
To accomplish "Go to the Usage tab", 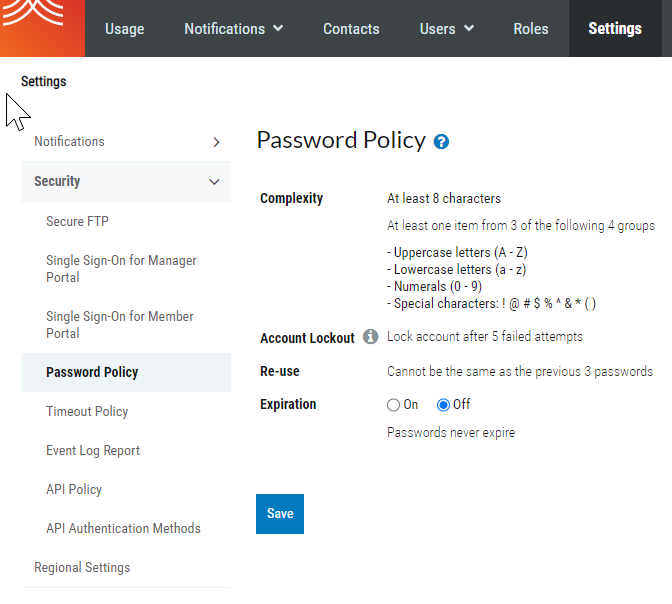I will click(x=125, y=29).
